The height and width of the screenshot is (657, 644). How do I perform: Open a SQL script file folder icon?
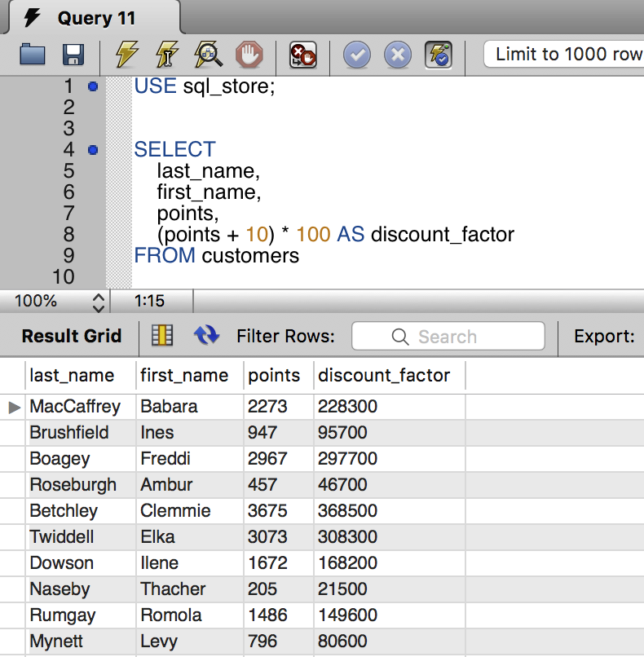pyautogui.click(x=33, y=55)
